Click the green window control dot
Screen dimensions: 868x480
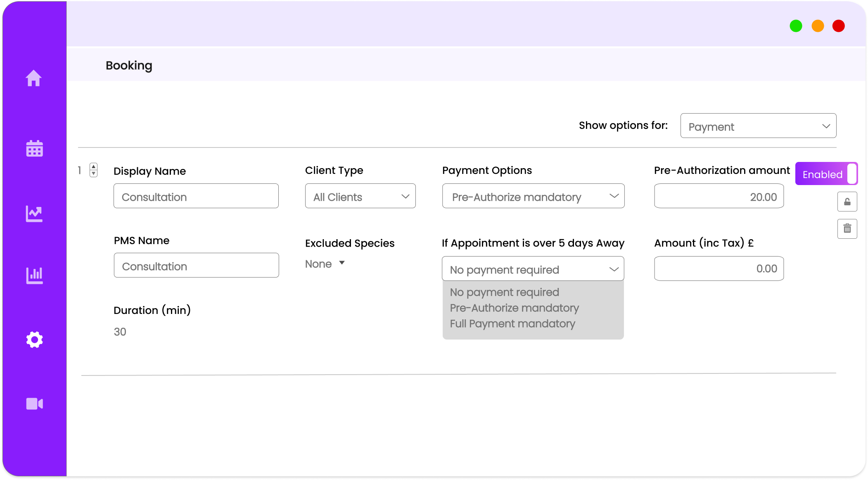pyautogui.click(x=796, y=26)
